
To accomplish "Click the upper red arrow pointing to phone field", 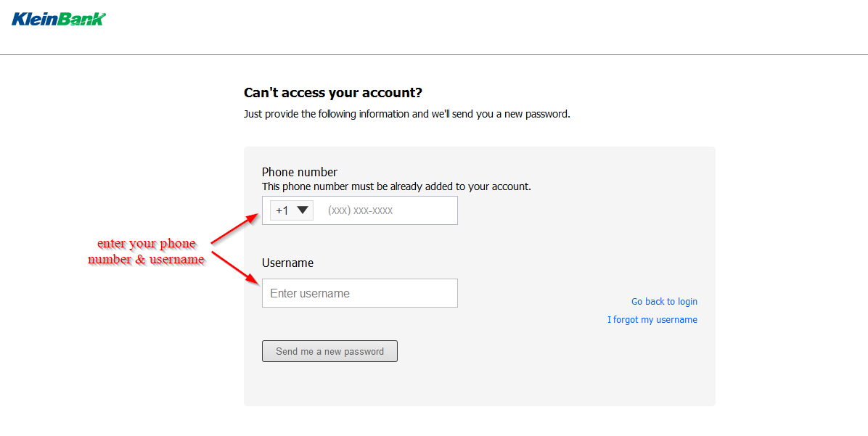I will click(x=234, y=229).
